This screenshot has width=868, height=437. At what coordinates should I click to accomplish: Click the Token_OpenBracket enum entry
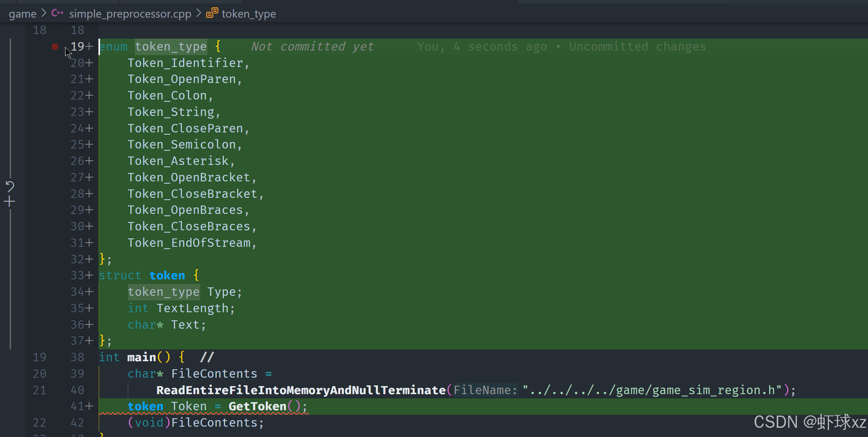click(189, 178)
